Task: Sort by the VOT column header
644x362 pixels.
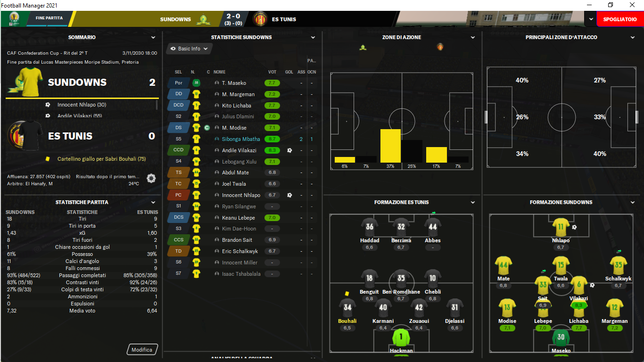Action: coord(272,72)
